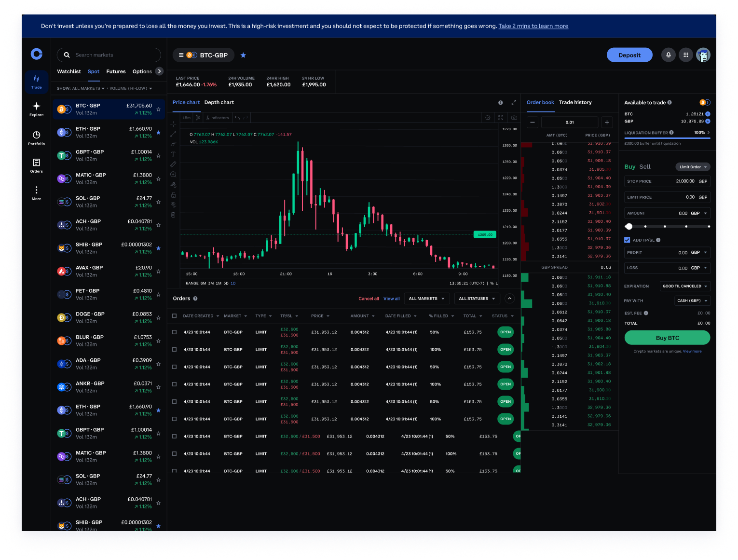Expand price chart to fullscreen
Screen dimensions: 738x560
(514, 102)
